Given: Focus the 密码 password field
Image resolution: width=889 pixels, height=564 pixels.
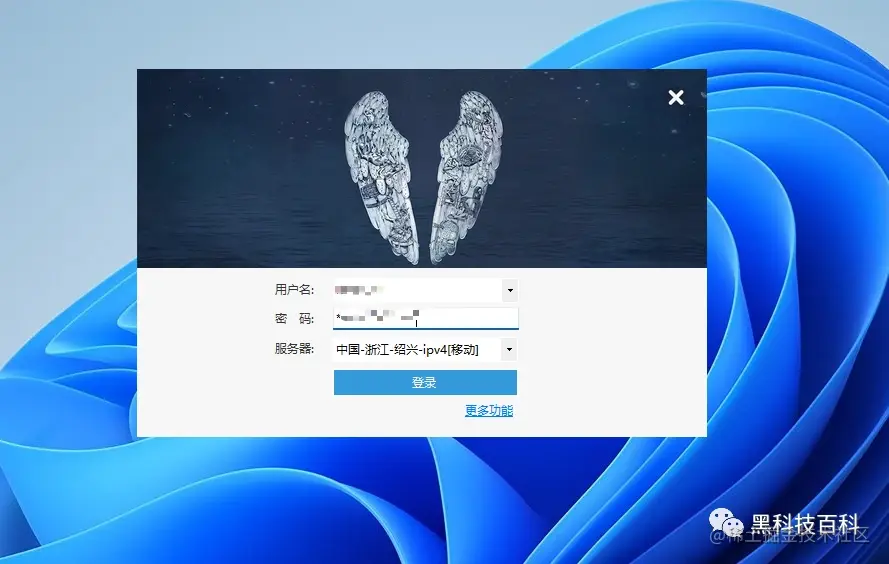Looking at the screenshot, I should click(x=425, y=319).
